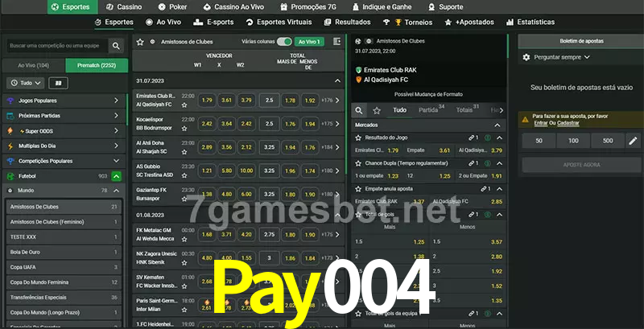Screen dimensions: 644x329
Task: Collapse the Futebol section
Action: point(116,176)
